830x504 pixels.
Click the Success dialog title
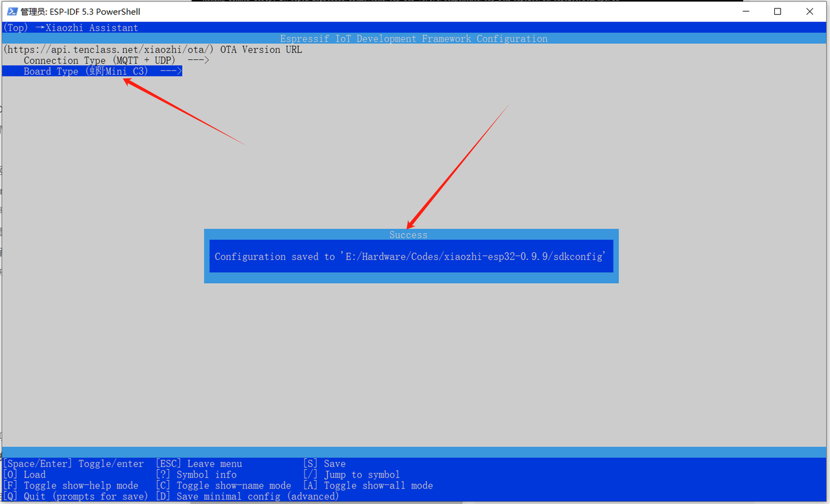[409, 235]
